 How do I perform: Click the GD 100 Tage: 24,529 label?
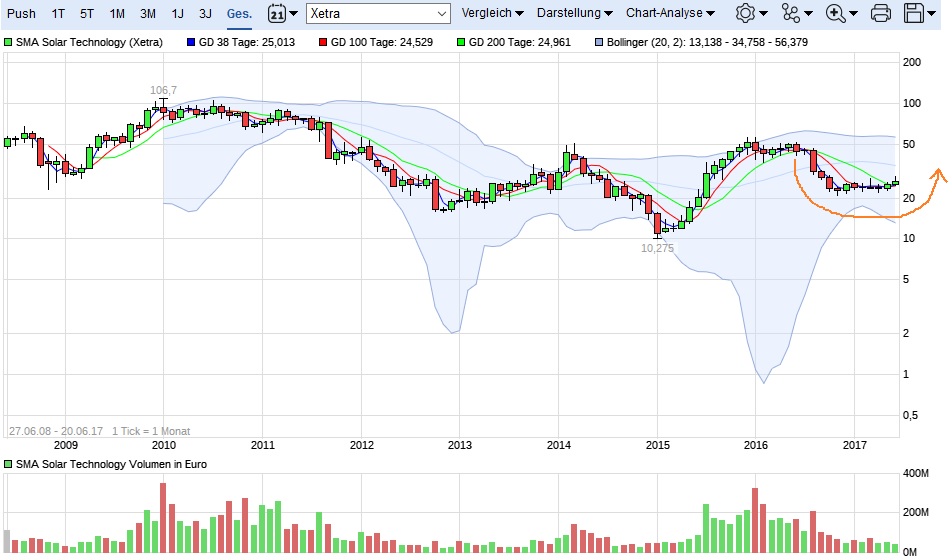pyautogui.click(x=382, y=43)
